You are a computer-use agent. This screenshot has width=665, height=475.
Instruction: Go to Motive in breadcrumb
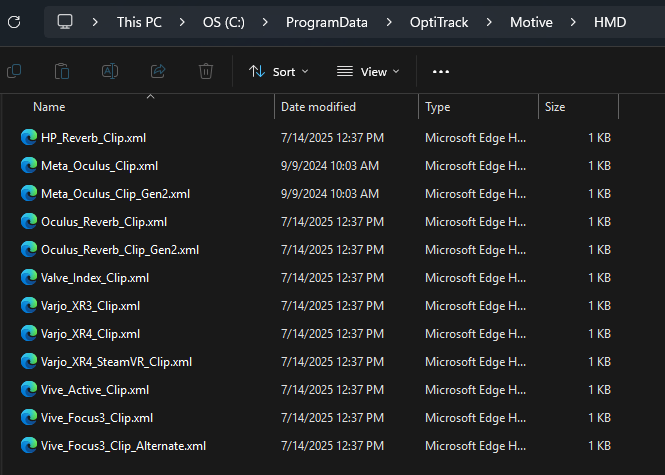pyautogui.click(x=531, y=22)
